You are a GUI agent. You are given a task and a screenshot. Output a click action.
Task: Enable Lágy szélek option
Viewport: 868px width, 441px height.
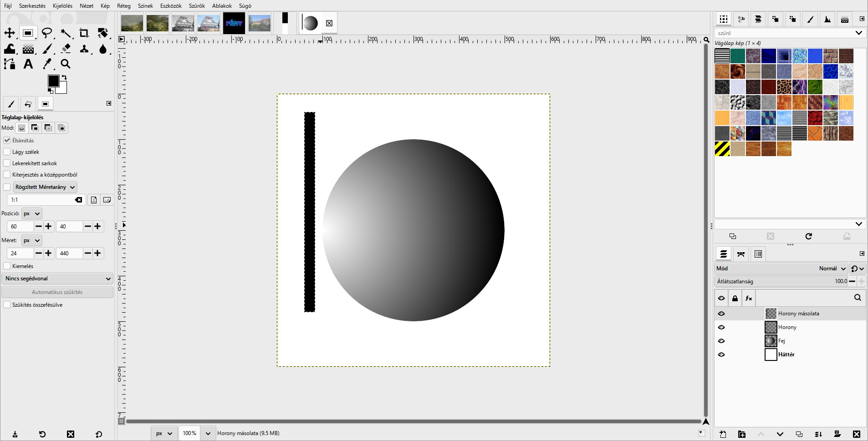[x=7, y=152]
